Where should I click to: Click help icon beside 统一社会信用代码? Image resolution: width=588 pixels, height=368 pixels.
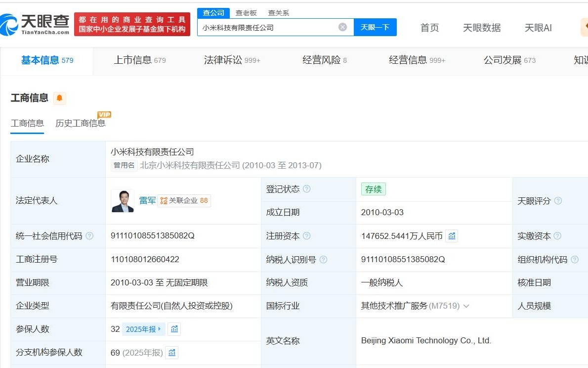click(x=89, y=236)
